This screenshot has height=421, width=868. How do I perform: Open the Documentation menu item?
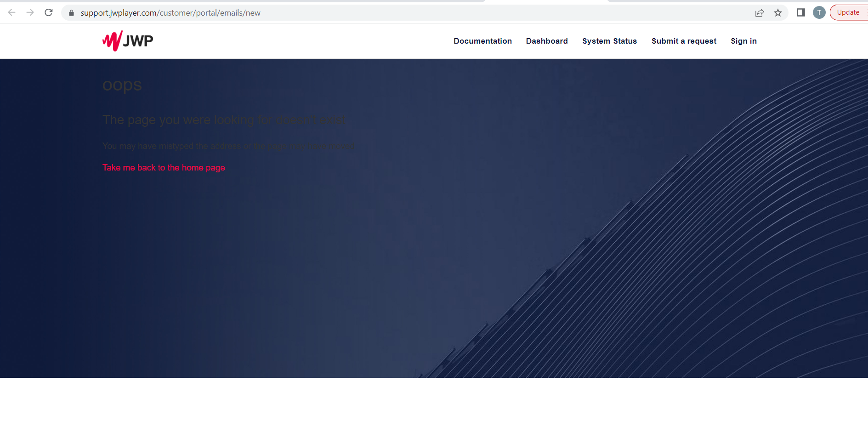point(482,41)
